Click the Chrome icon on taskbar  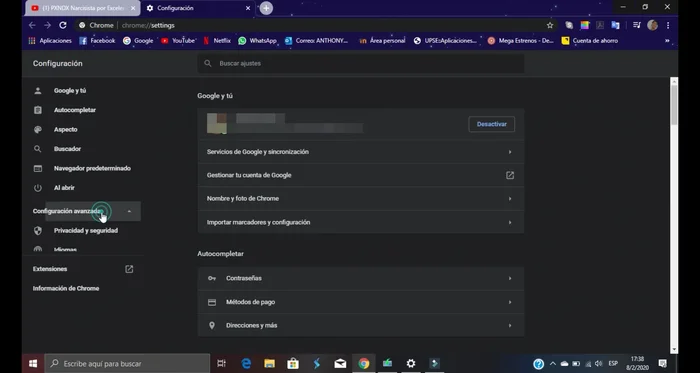[364, 364]
